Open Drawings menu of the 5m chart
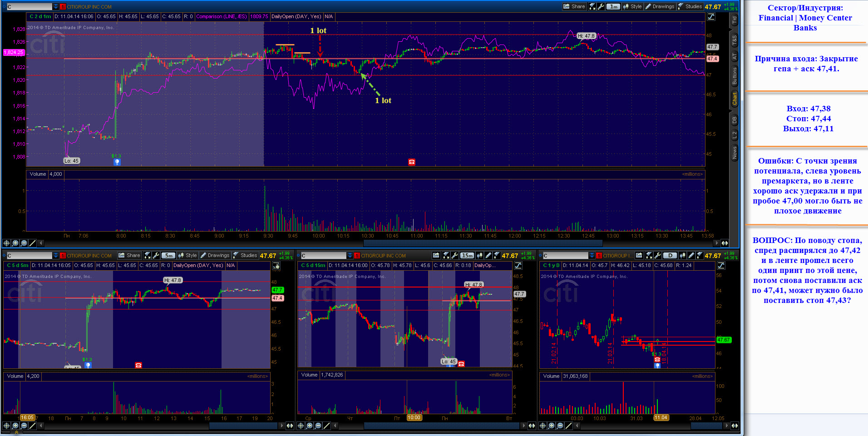 215,255
